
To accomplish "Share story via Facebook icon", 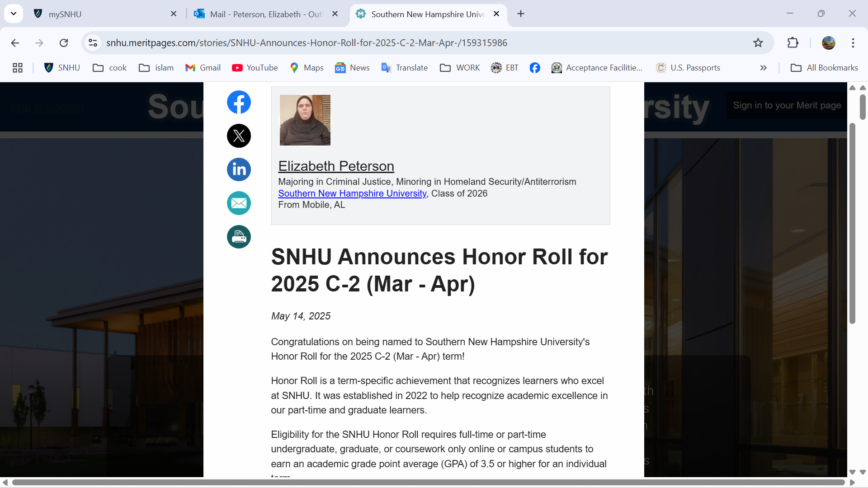I will [239, 102].
